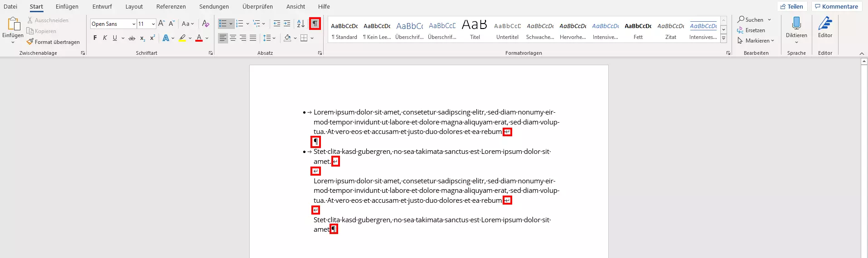Switch to the Überprüfen tab
868x258 pixels.
click(x=257, y=6)
